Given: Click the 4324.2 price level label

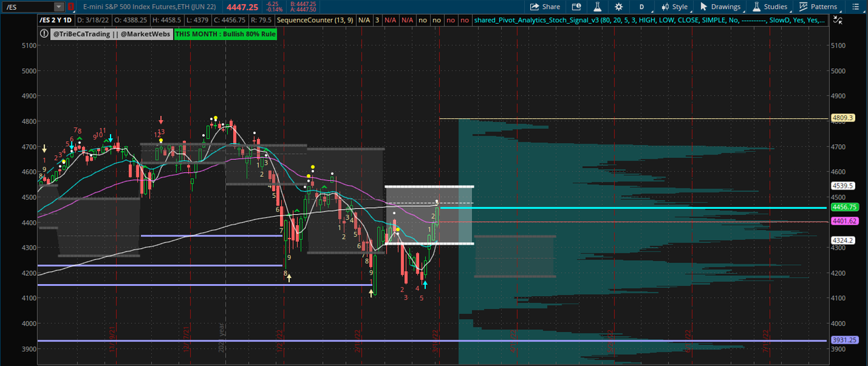Looking at the screenshot, I should (x=843, y=240).
